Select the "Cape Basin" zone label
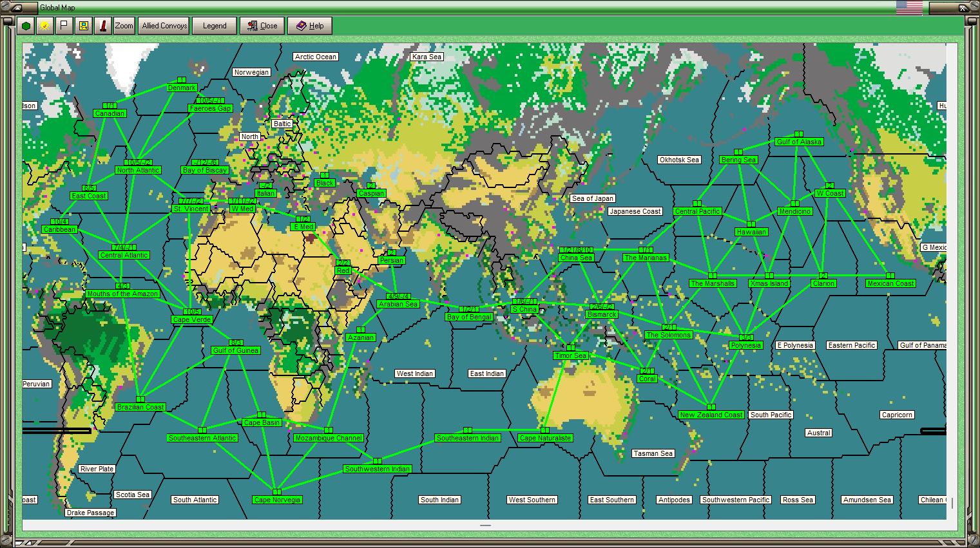 click(262, 422)
